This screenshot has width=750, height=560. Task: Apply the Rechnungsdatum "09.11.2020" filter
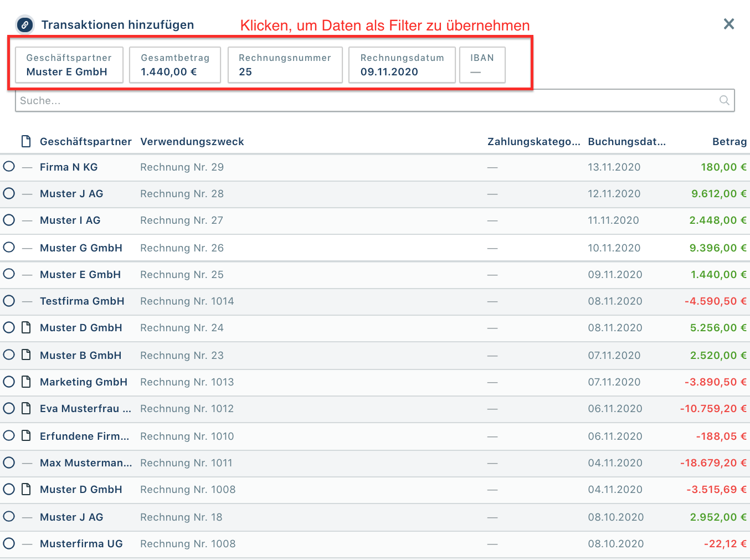coord(402,65)
